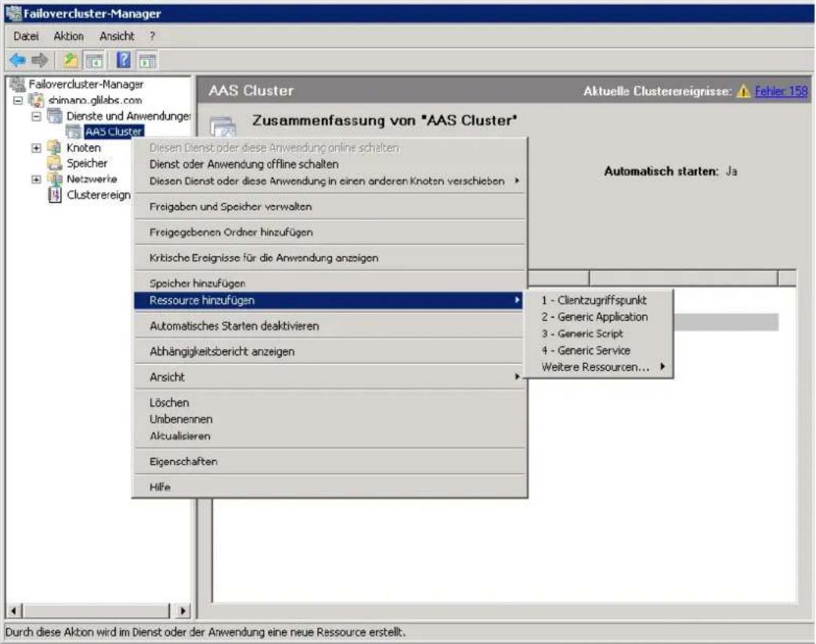Toggle the console tree pane toolbar icon
The height and width of the screenshot is (644, 816).
(94, 60)
